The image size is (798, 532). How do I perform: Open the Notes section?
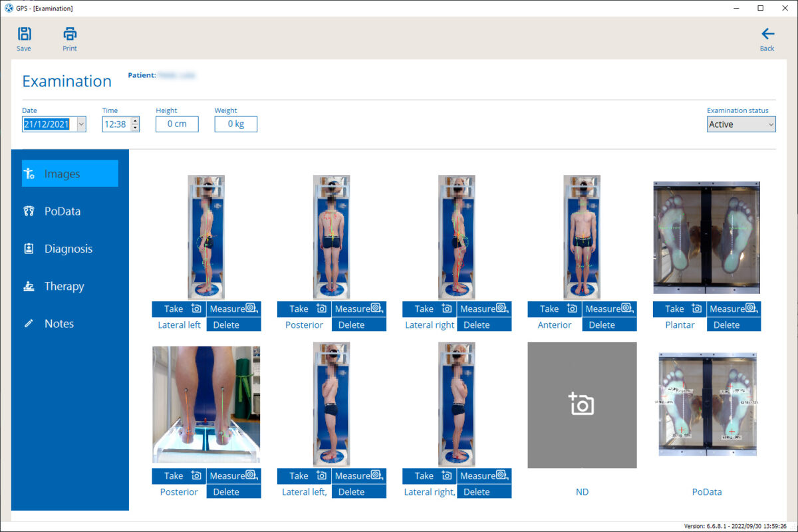59,324
